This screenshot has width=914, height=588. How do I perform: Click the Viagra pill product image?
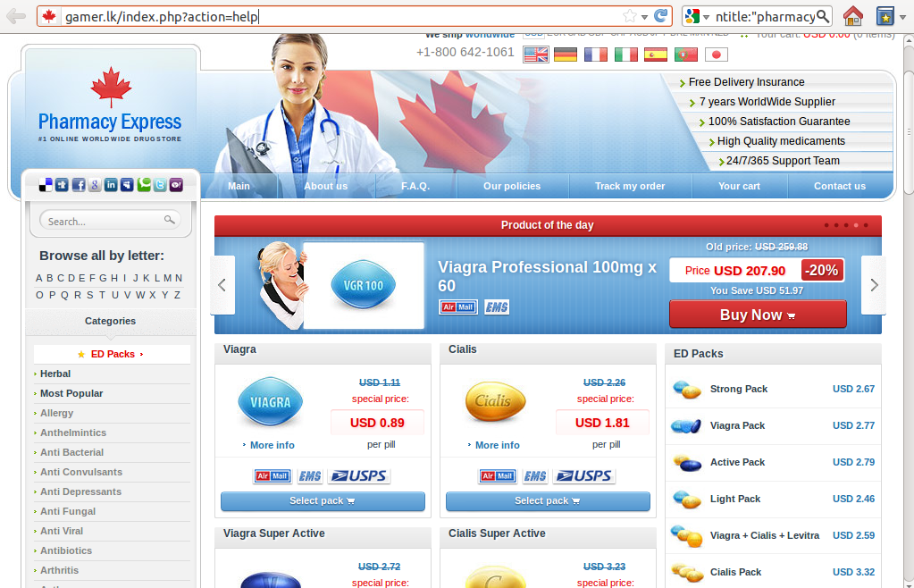[x=271, y=401]
